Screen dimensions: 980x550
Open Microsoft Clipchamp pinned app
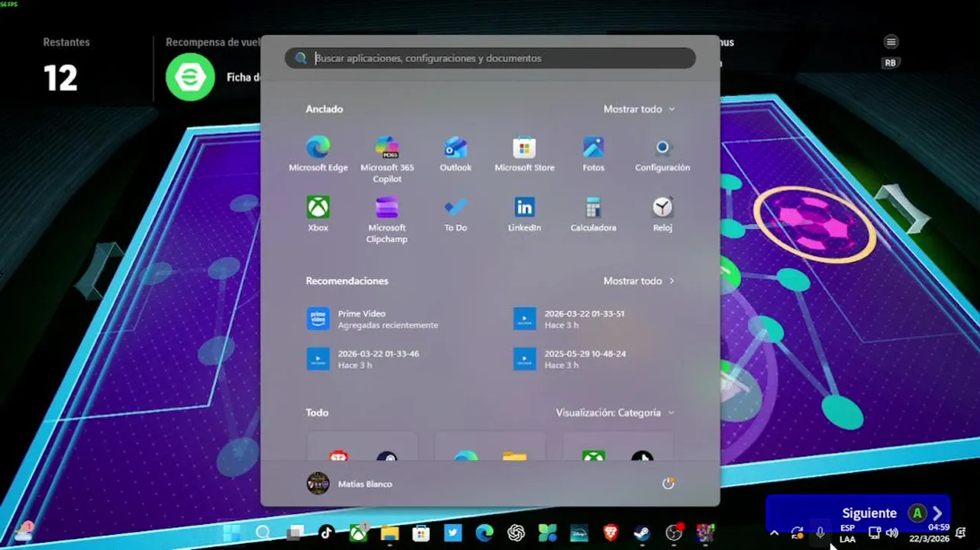click(387, 220)
